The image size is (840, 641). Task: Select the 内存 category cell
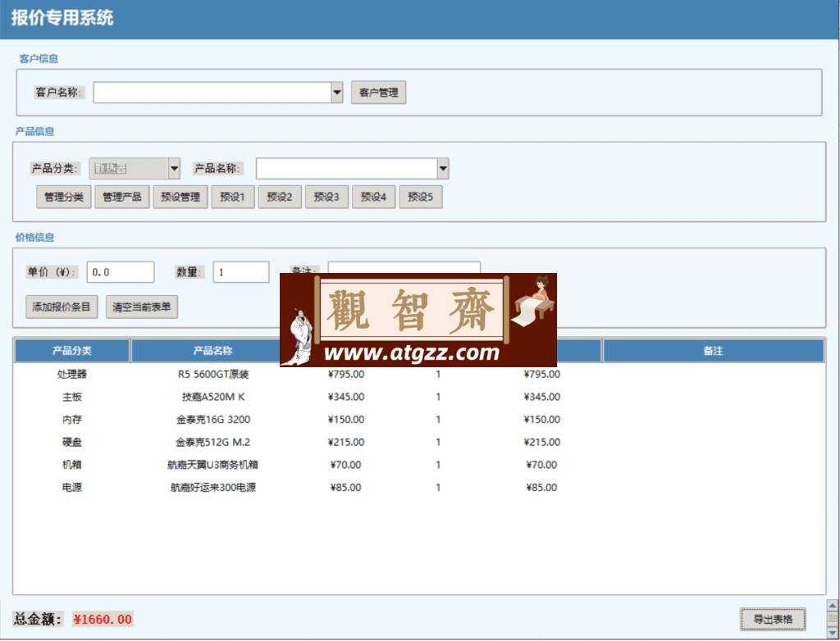[x=72, y=420]
